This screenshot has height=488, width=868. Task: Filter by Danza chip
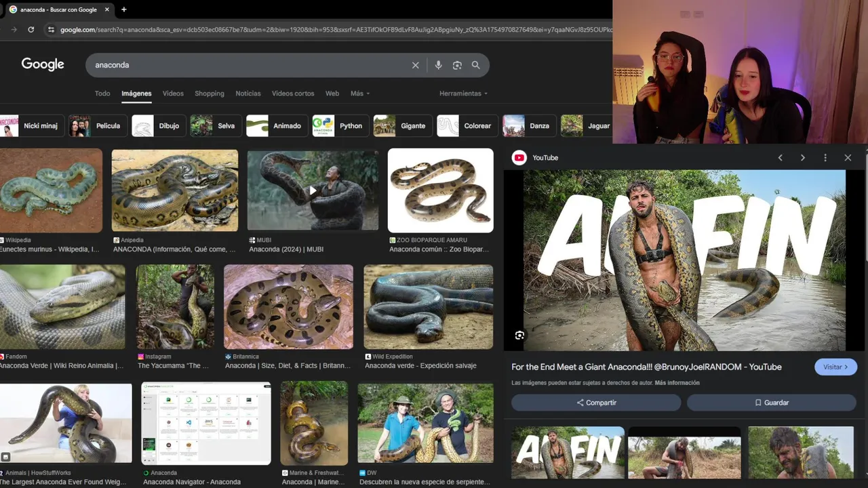point(529,125)
